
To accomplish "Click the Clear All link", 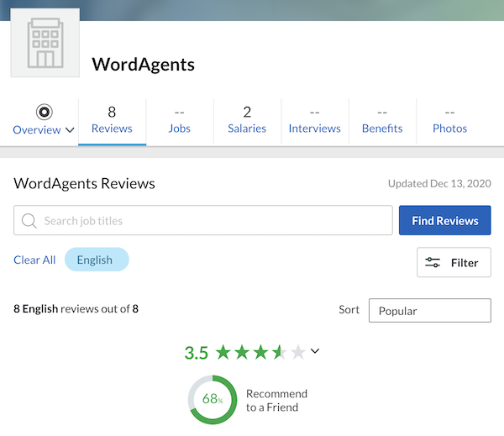I will click(34, 260).
